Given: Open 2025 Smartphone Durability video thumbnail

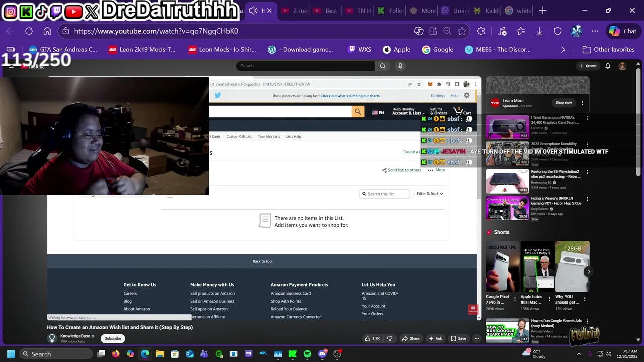Looking at the screenshot, I should (x=507, y=154).
